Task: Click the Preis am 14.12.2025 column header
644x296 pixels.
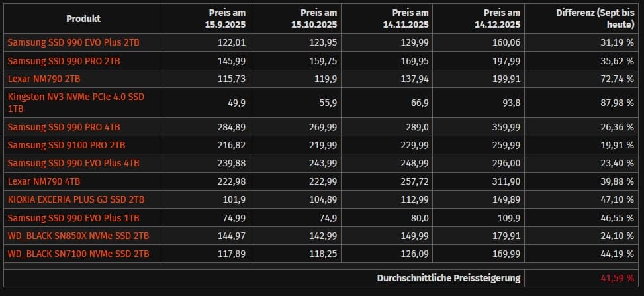Action: (x=502, y=19)
